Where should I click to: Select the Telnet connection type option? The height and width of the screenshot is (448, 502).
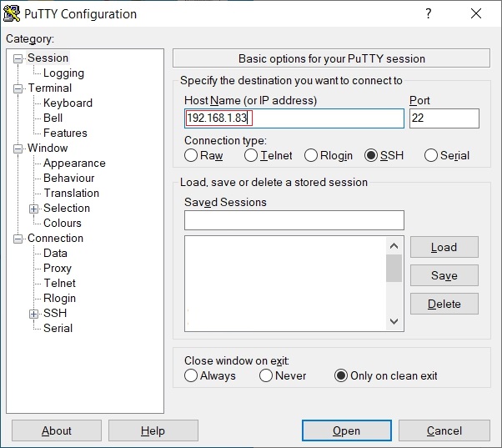(251, 155)
